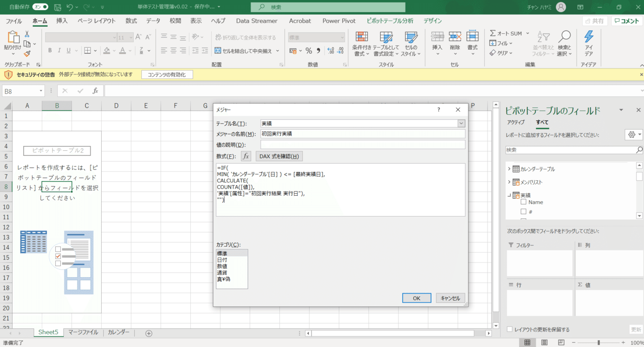Check the # field checkbox under 実績
The width and height of the screenshot is (644, 347).
pos(523,212)
